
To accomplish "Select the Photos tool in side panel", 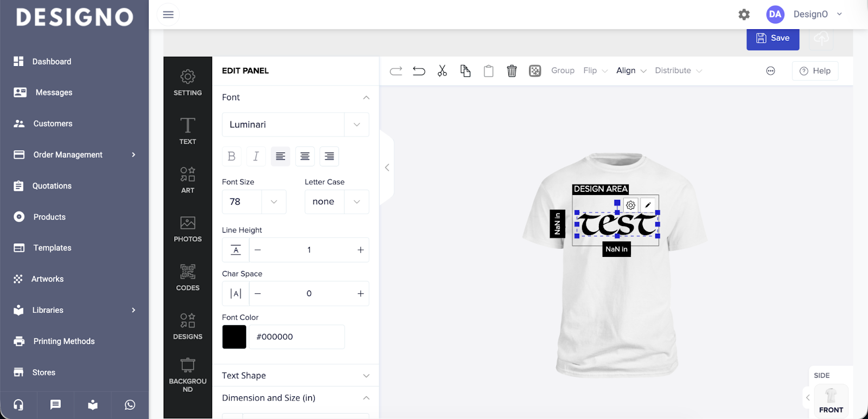I will 188,228.
